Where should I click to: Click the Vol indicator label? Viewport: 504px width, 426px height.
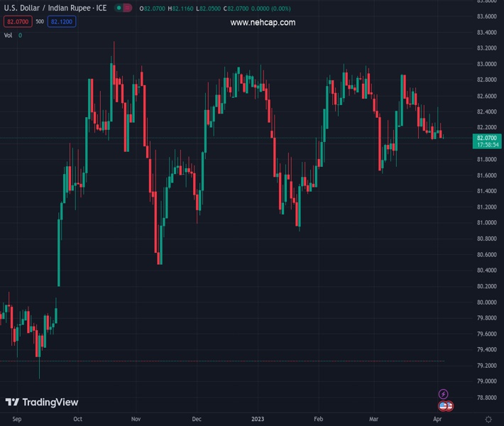coord(9,35)
